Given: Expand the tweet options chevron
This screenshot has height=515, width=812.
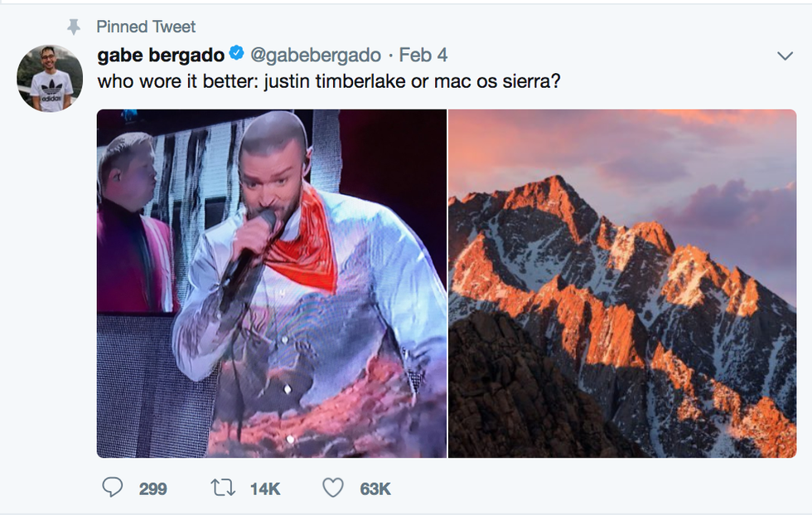Looking at the screenshot, I should point(785,56).
